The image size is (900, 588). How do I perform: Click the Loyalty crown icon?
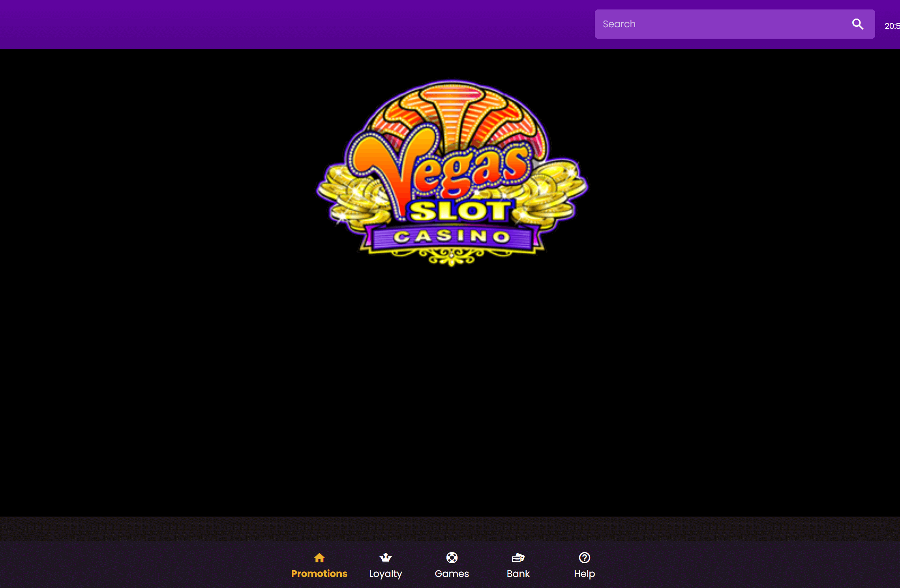385,558
